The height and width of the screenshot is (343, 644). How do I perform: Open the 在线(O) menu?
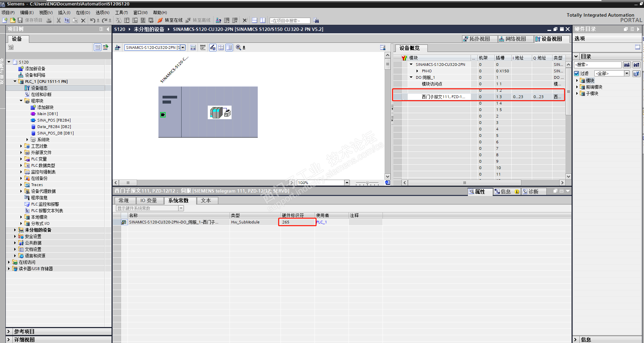(x=83, y=13)
